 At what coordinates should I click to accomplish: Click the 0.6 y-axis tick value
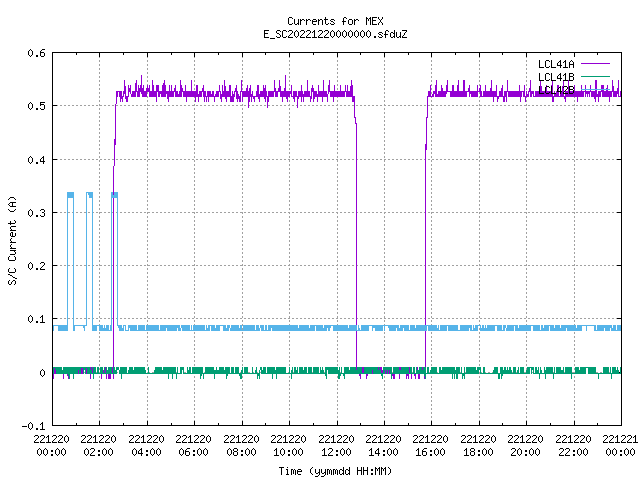(x=36, y=53)
